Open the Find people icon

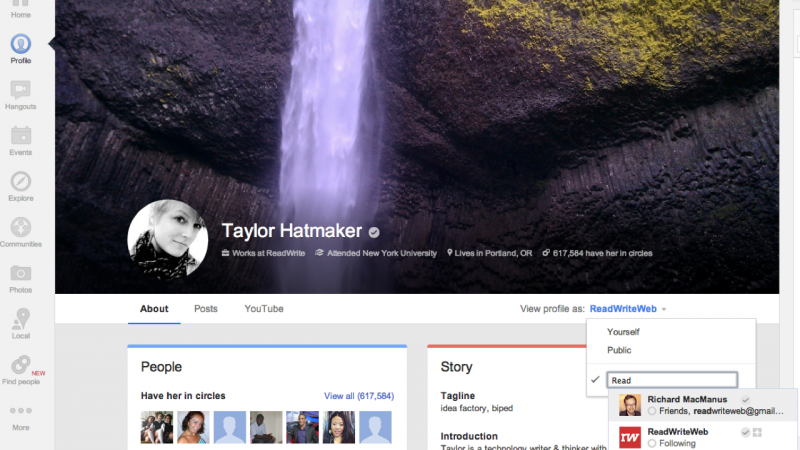(20, 365)
